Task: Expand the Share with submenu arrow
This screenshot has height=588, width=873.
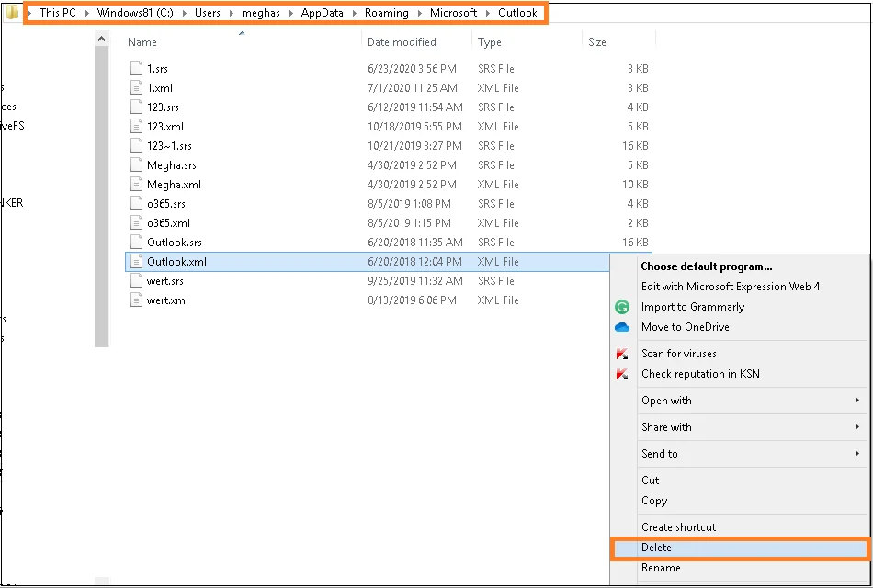Action: 856,427
